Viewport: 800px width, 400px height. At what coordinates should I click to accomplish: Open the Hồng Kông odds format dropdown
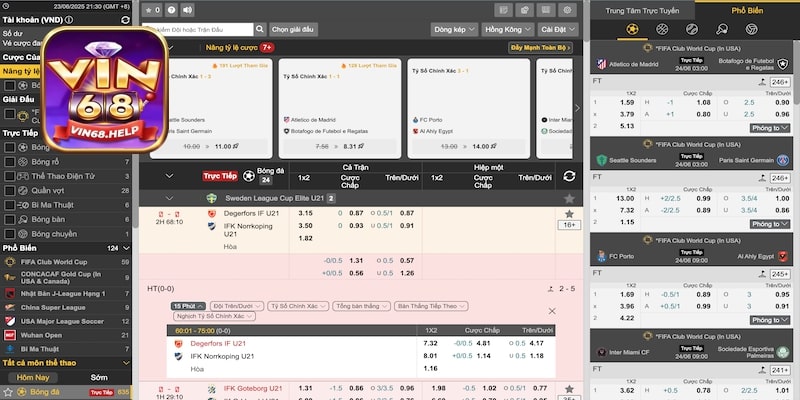508,30
